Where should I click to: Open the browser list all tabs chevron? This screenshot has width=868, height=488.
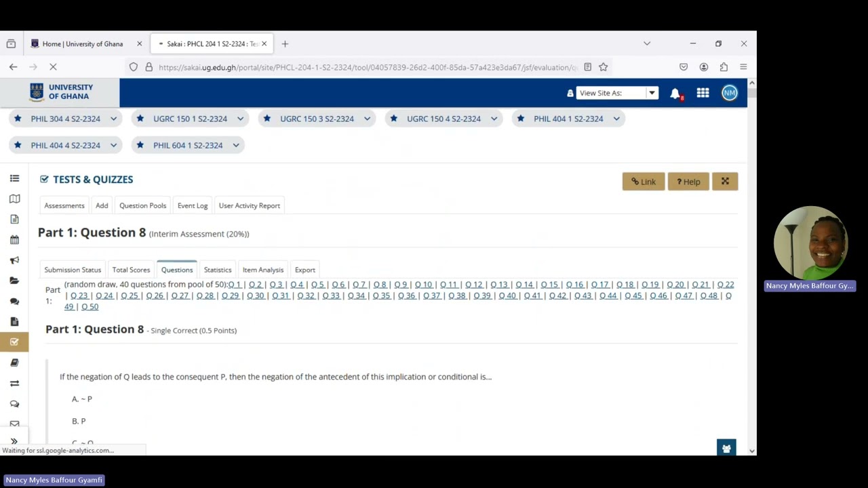coord(647,43)
